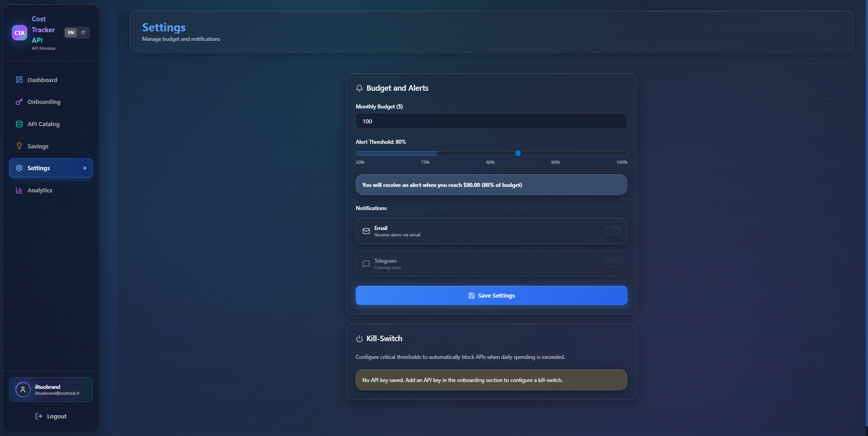
Task: Open the iltuobrand user profile card
Action: point(50,389)
